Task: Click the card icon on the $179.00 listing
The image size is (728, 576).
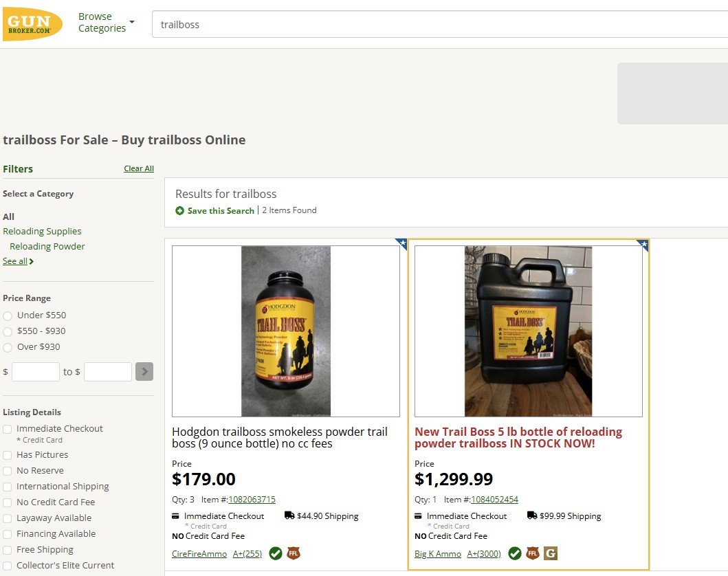Action: [x=175, y=516]
